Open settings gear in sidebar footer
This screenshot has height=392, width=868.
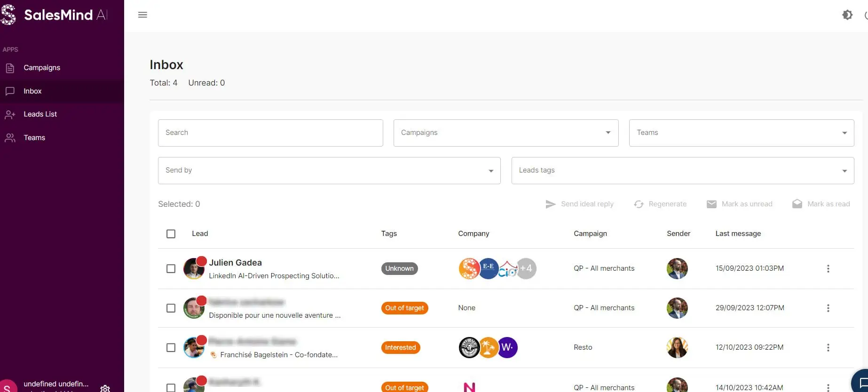click(x=105, y=388)
